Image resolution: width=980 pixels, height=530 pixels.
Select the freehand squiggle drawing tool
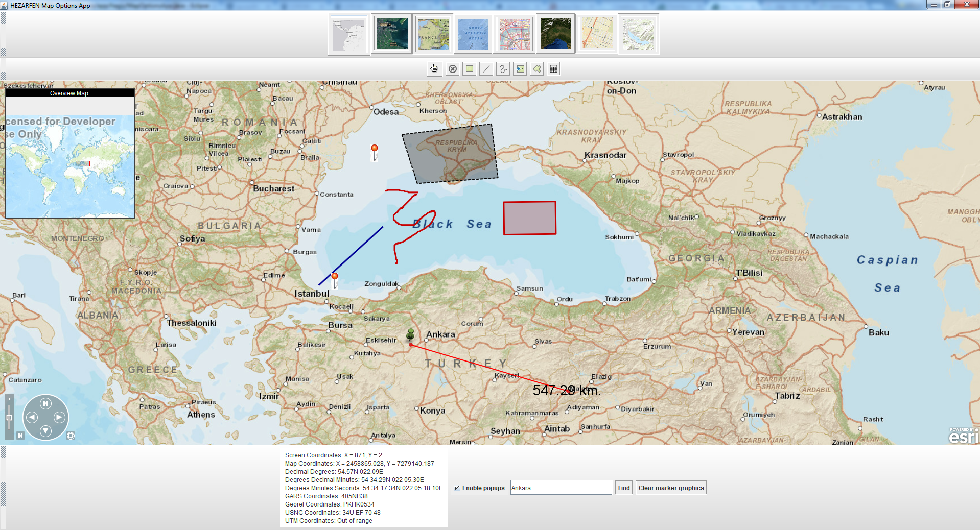(x=503, y=69)
